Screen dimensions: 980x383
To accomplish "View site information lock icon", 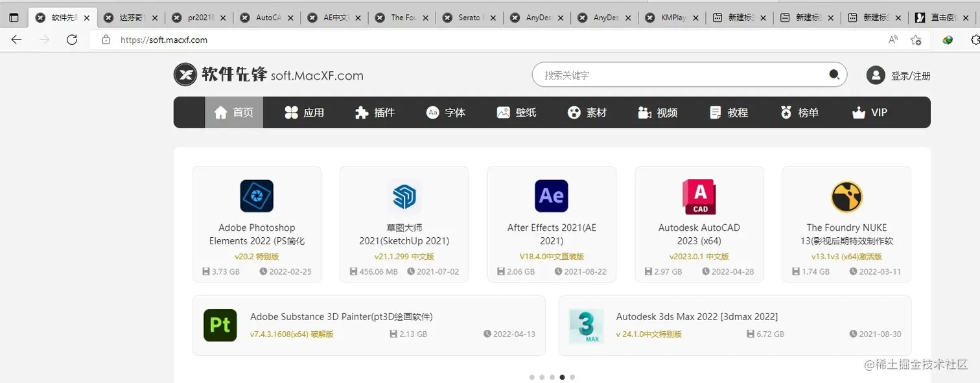I will point(106,40).
